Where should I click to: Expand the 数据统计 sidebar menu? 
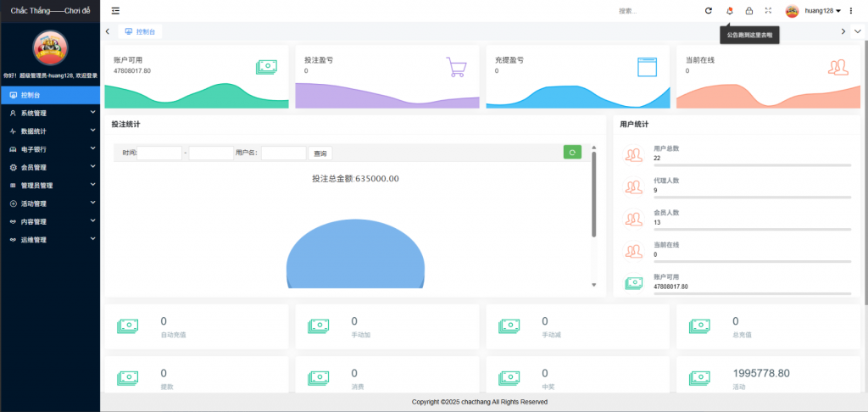click(x=50, y=131)
